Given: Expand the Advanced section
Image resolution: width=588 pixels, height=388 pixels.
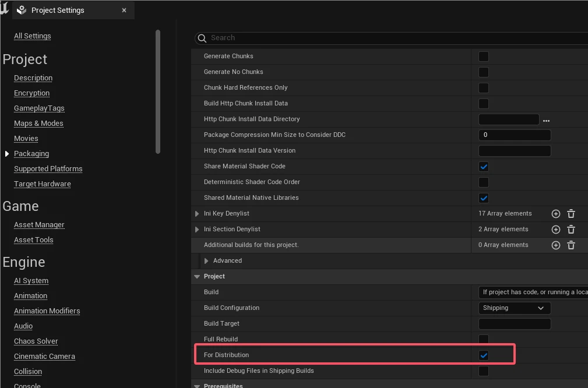Looking at the screenshot, I should 206,261.
